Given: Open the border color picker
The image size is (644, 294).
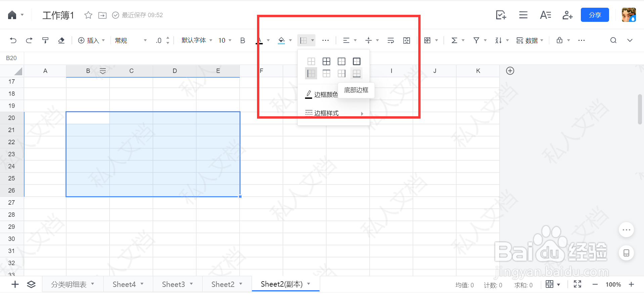Looking at the screenshot, I should pos(321,94).
